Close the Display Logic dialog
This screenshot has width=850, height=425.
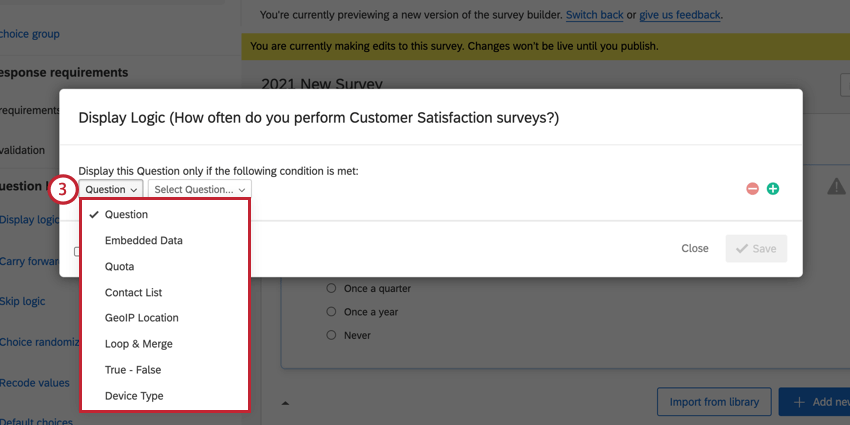pos(695,248)
